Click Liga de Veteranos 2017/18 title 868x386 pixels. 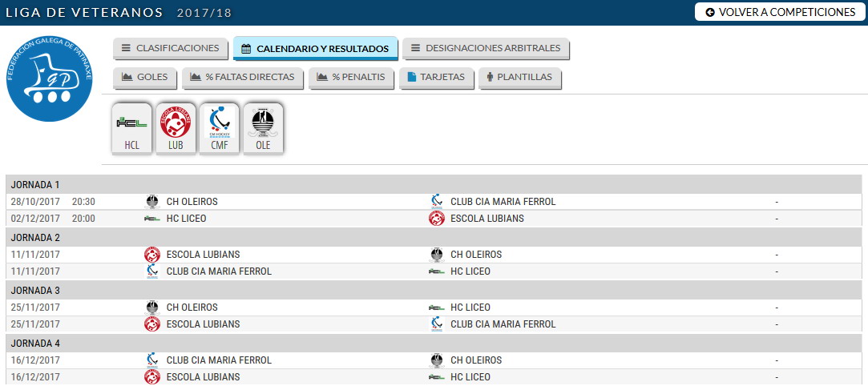pyautogui.click(x=119, y=12)
